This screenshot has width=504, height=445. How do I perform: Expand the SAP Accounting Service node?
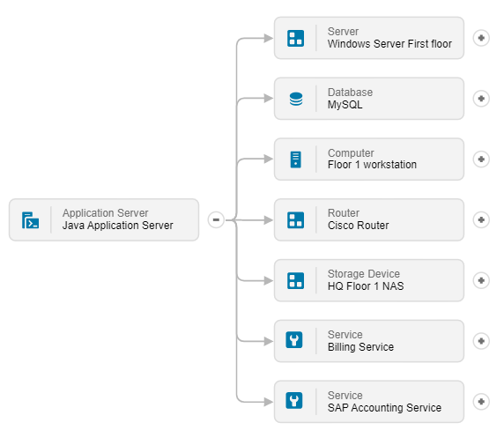tap(481, 402)
